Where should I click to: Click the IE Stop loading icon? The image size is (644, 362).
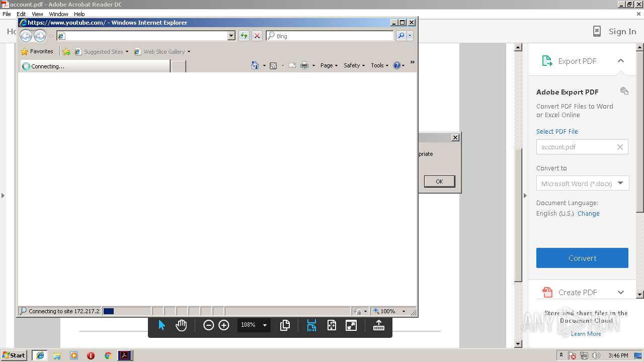tap(257, 36)
